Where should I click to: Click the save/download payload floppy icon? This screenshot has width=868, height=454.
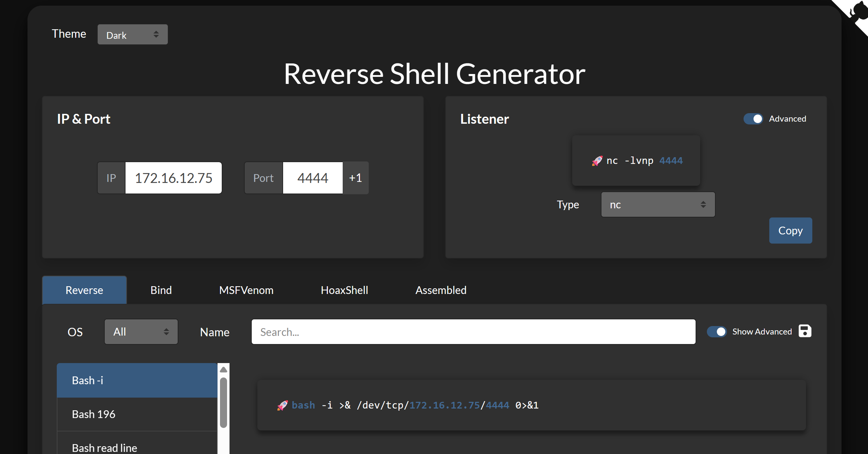[805, 331]
